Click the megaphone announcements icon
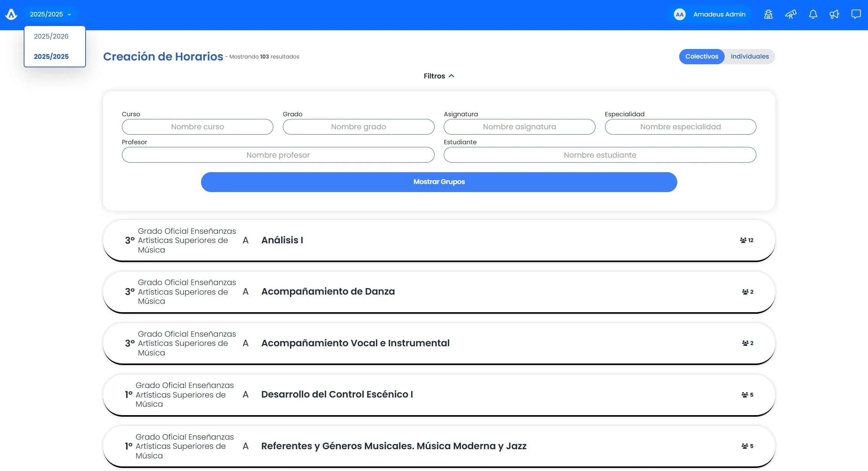Image resolution: width=868 pixels, height=471 pixels. (834, 14)
